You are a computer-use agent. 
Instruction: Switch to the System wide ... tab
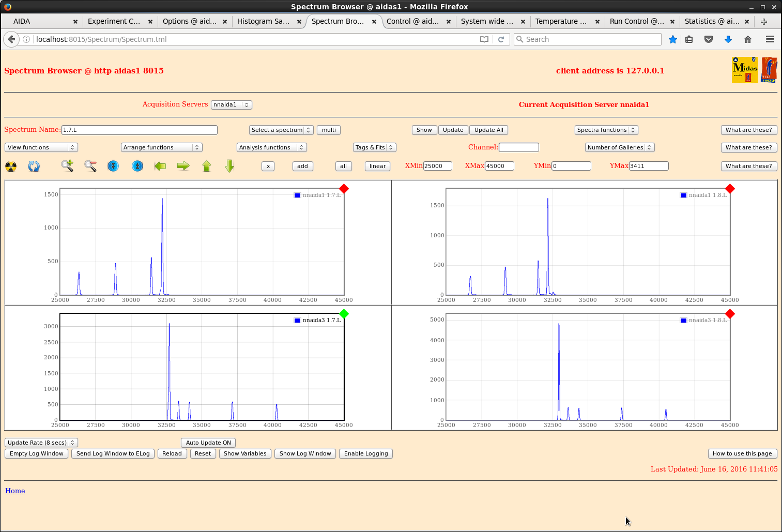pyautogui.click(x=493, y=21)
